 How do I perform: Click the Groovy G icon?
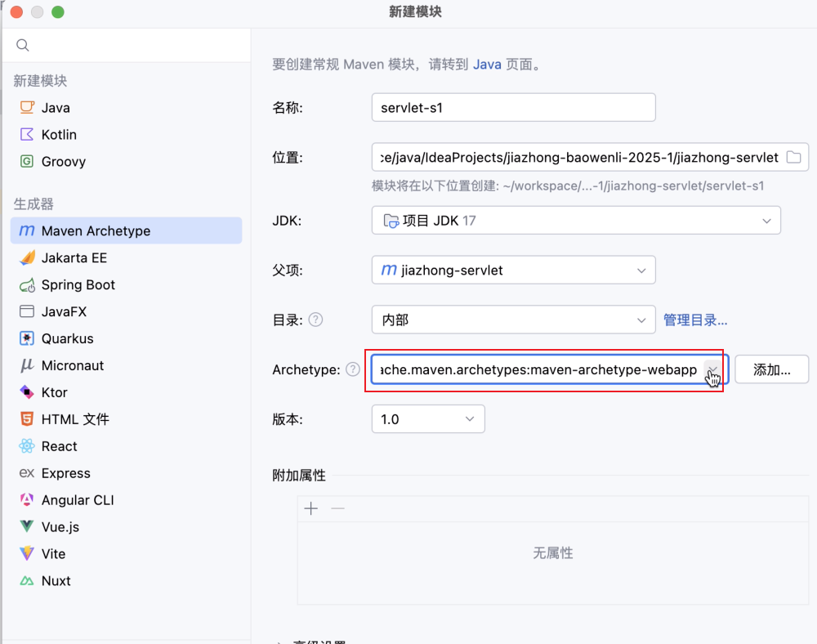point(27,162)
